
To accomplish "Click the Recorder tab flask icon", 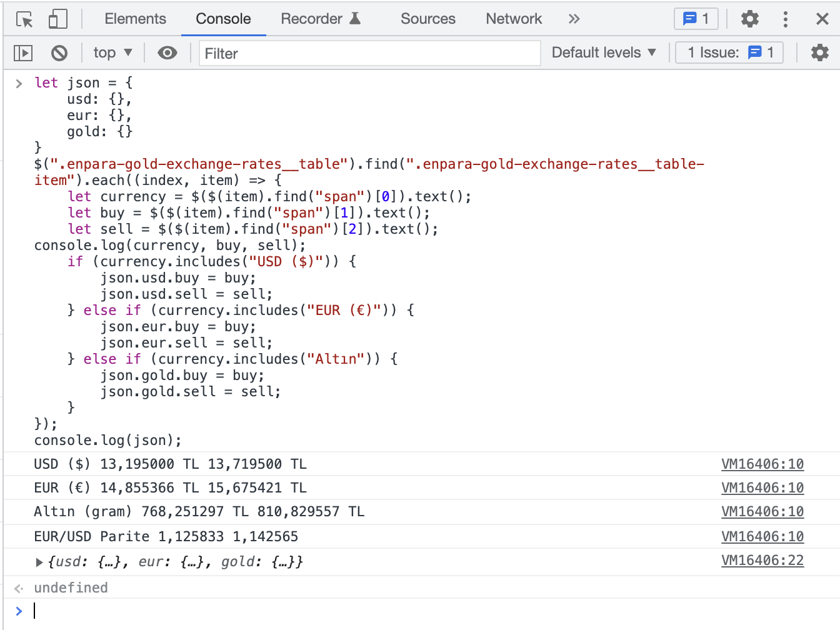I will click(355, 18).
